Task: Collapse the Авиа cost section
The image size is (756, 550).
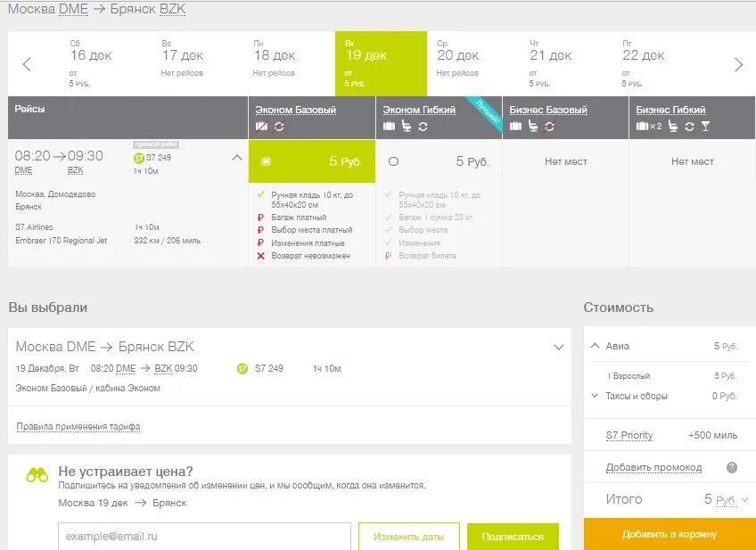Action: [x=595, y=346]
